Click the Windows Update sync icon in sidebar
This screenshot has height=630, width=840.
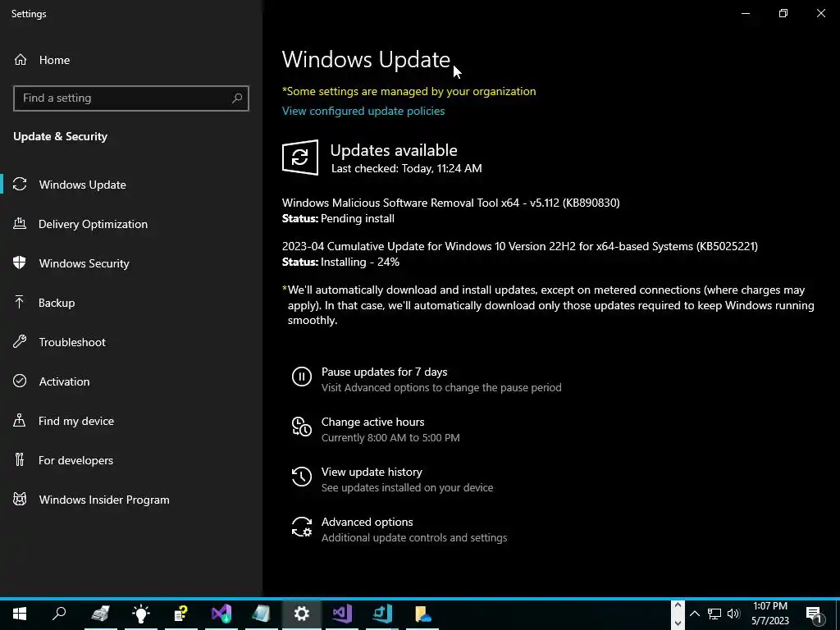point(20,185)
